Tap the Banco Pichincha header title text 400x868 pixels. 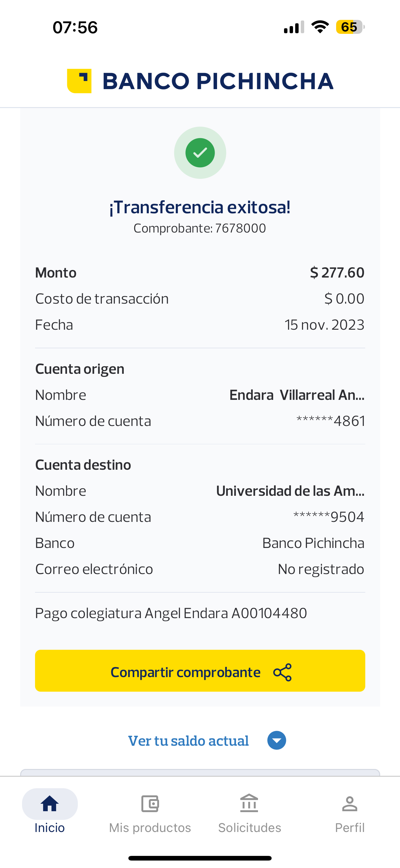coord(217,81)
